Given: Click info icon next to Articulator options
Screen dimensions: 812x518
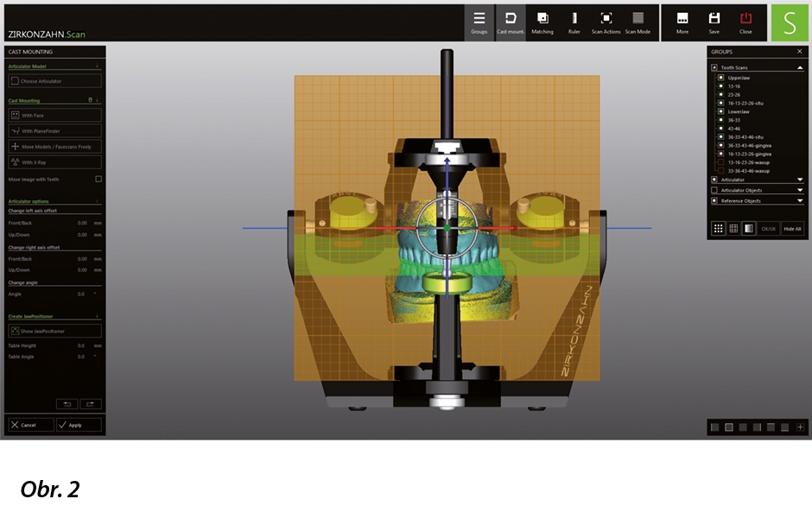Looking at the screenshot, I should 97,201.
